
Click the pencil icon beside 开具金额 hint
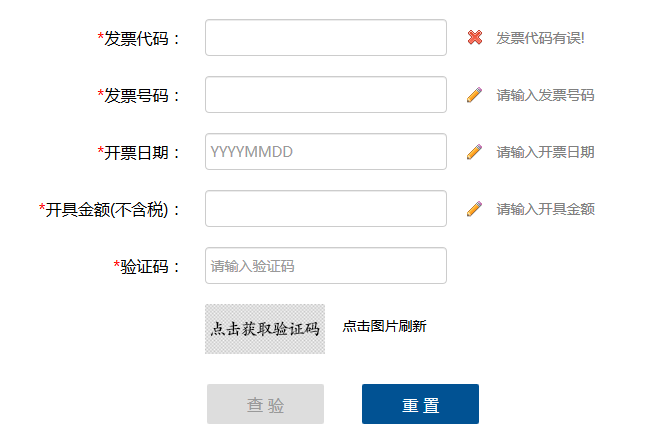(x=474, y=209)
